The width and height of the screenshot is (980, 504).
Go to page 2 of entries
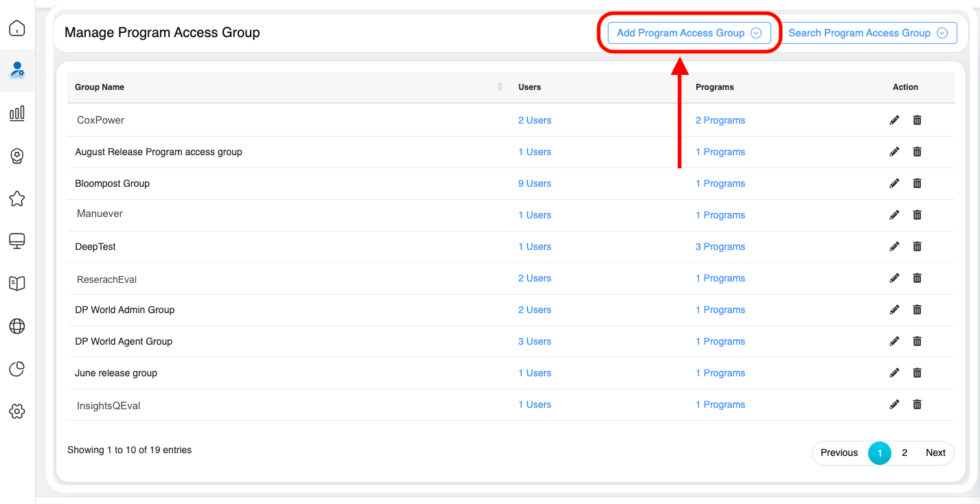click(x=904, y=453)
